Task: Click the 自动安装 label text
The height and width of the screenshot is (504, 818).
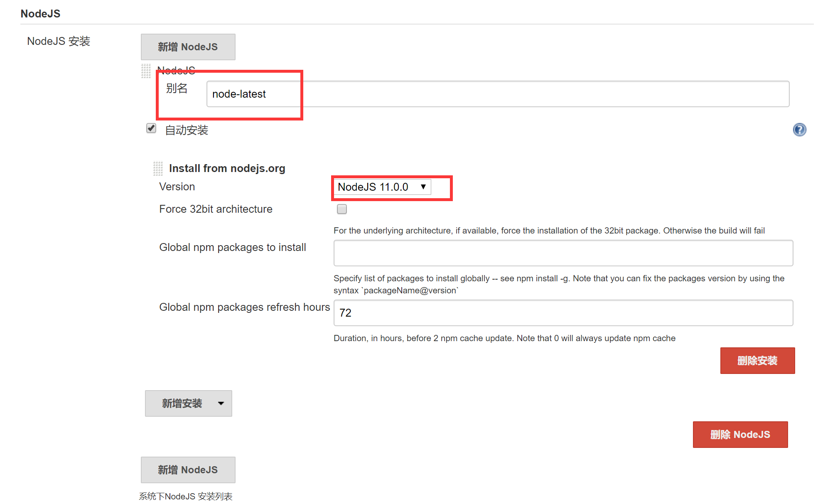Action: [187, 130]
